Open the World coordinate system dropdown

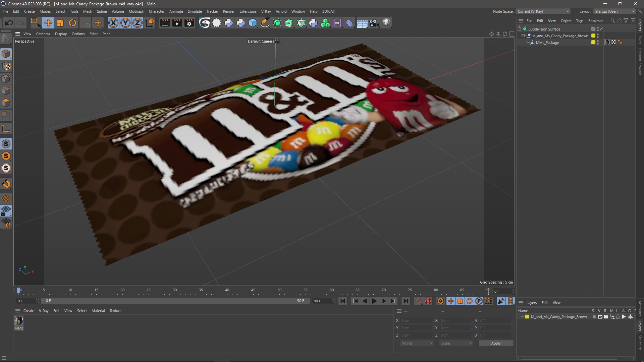coord(417,343)
